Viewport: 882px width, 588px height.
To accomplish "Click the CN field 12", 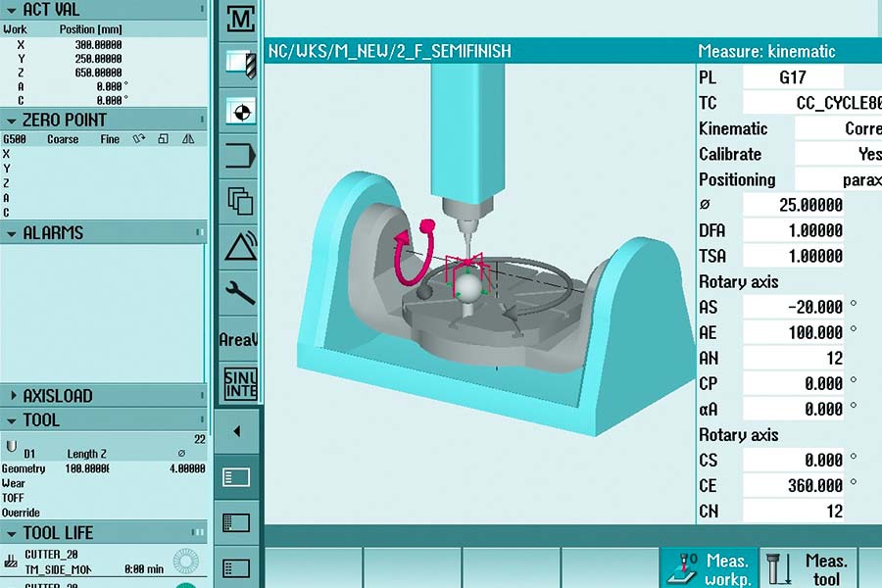I will coord(793,512).
